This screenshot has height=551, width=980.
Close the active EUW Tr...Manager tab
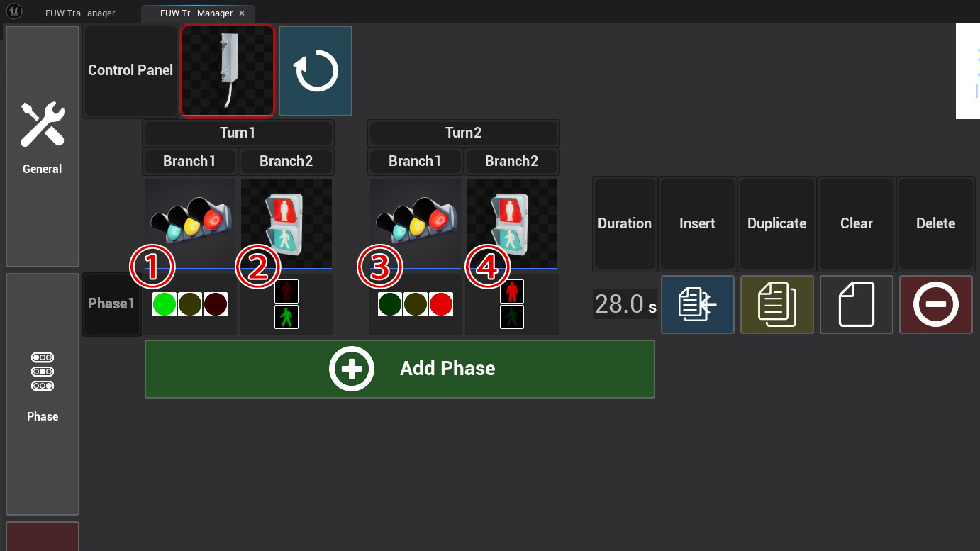pyautogui.click(x=242, y=13)
